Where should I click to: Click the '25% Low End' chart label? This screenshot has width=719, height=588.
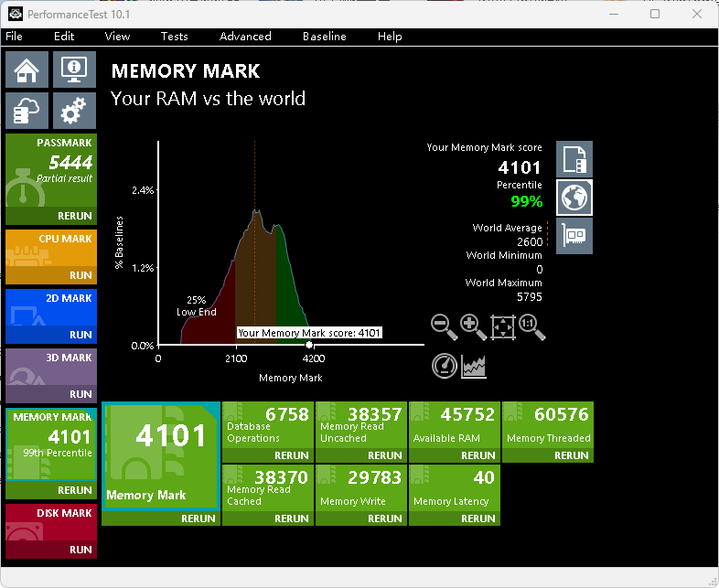pyautogui.click(x=197, y=305)
